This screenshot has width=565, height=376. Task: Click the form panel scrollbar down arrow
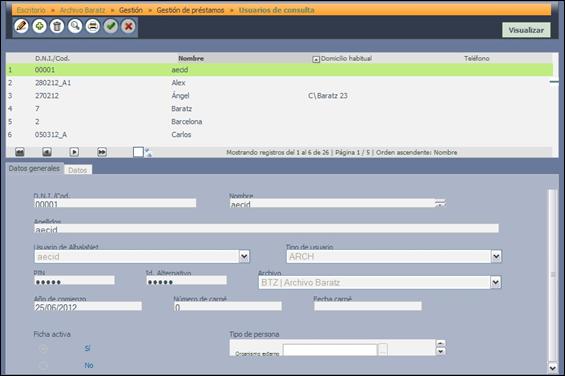coord(552,368)
